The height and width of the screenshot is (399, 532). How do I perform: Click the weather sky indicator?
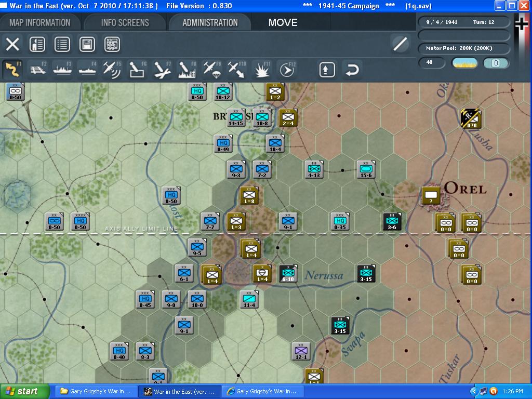(464, 63)
